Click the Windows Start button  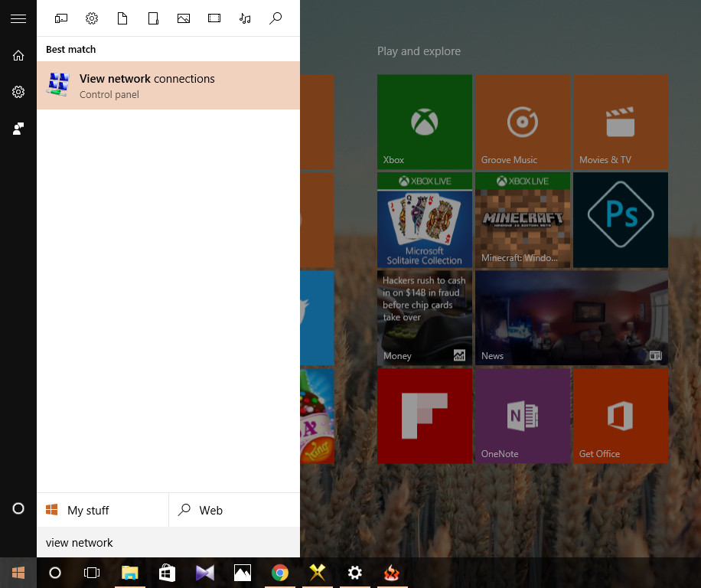[18, 573]
